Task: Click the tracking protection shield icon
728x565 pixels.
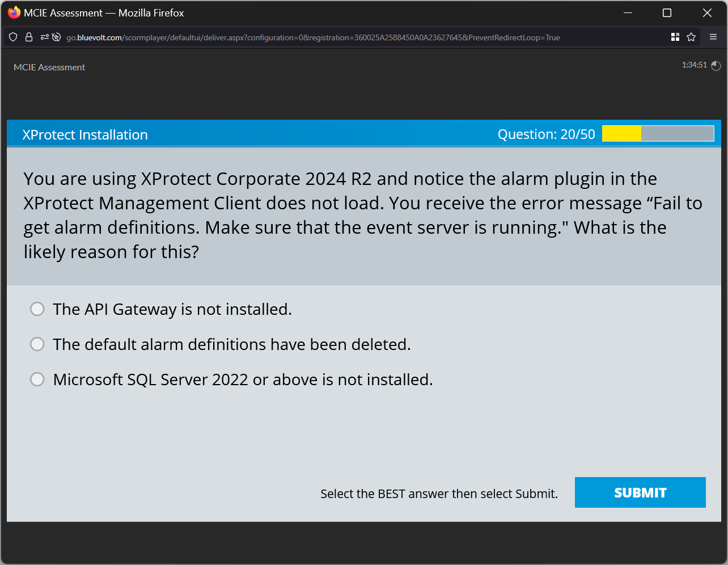Action: tap(12, 37)
